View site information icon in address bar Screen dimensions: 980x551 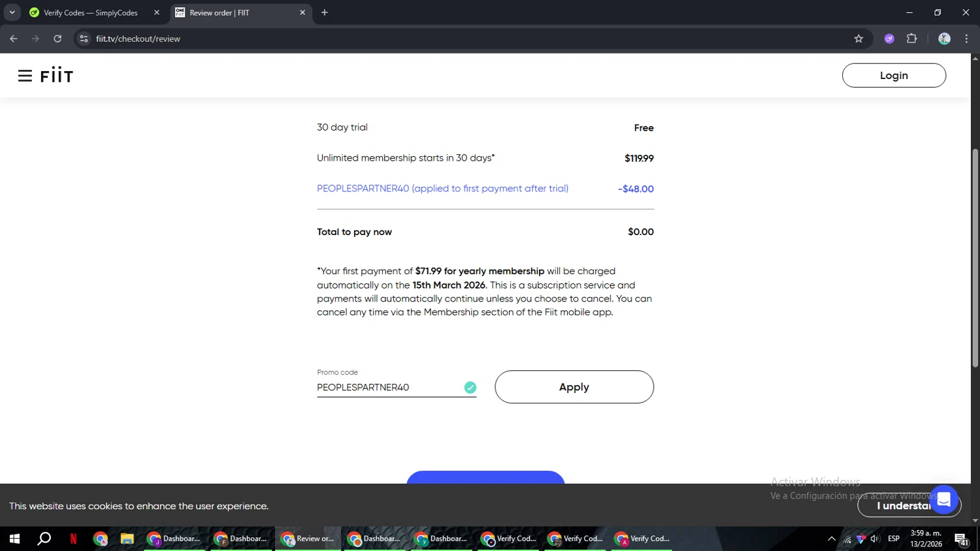click(x=84, y=39)
